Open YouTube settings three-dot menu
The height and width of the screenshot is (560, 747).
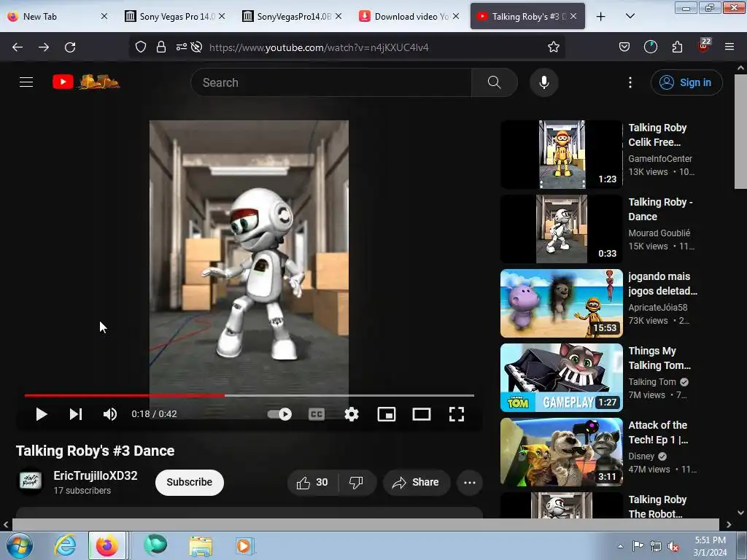[630, 82]
